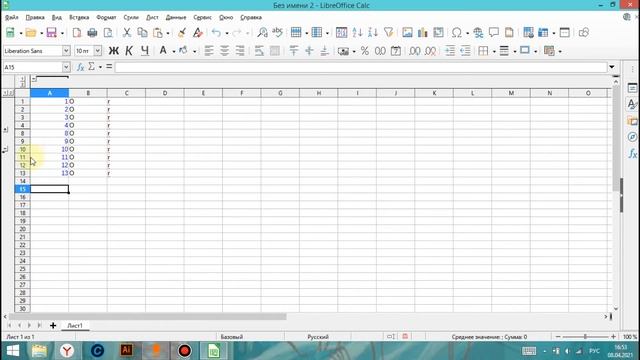Expand the hidden row group plus button
Image resolution: width=640 pixels, height=360 pixels.
tap(5, 129)
